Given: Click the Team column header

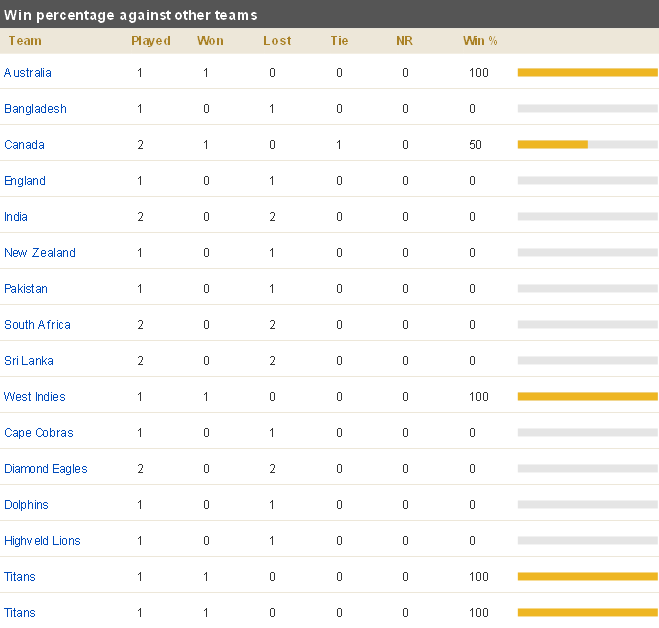Looking at the screenshot, I should click(x=25, y=41).
